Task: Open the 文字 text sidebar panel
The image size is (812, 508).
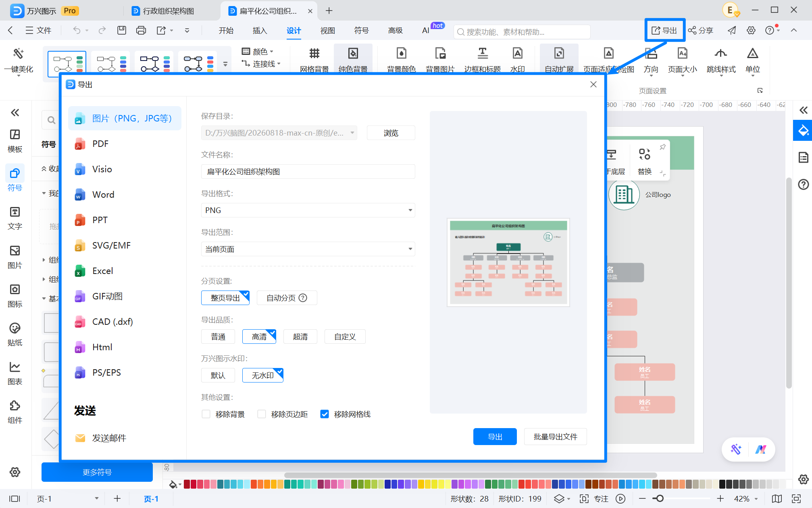Action: click(15, 219)
